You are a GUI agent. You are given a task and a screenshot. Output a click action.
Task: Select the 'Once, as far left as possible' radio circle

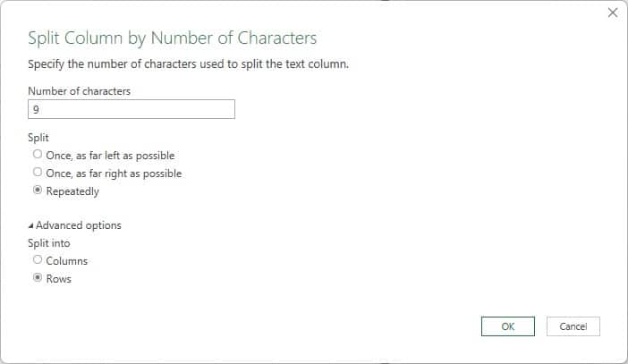pyautogui.click(x=37, y=155)
